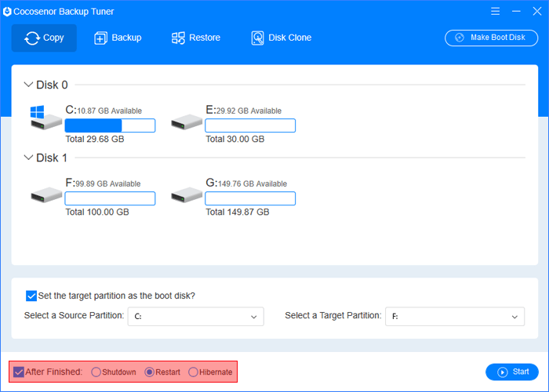Click the E: 29.92 GB Available label
Image resolution: width=549 pixels, height=392 pixels.
click(x=244, y=111)
